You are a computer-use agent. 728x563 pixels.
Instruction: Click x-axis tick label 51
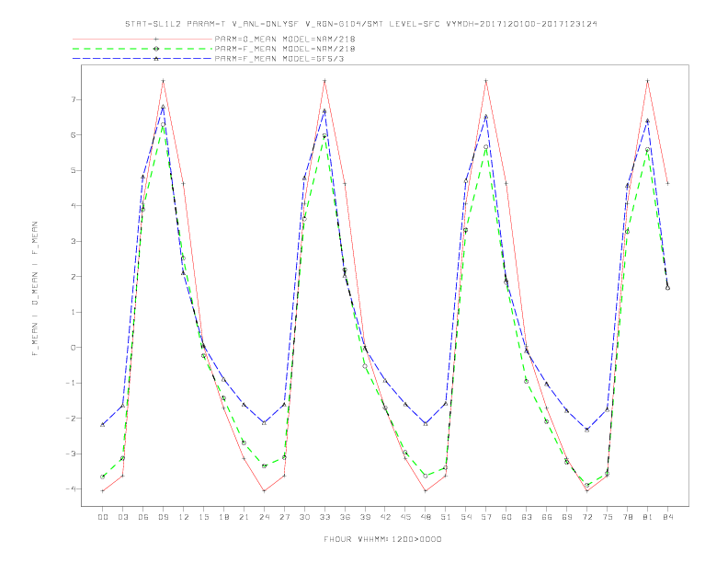446,517
